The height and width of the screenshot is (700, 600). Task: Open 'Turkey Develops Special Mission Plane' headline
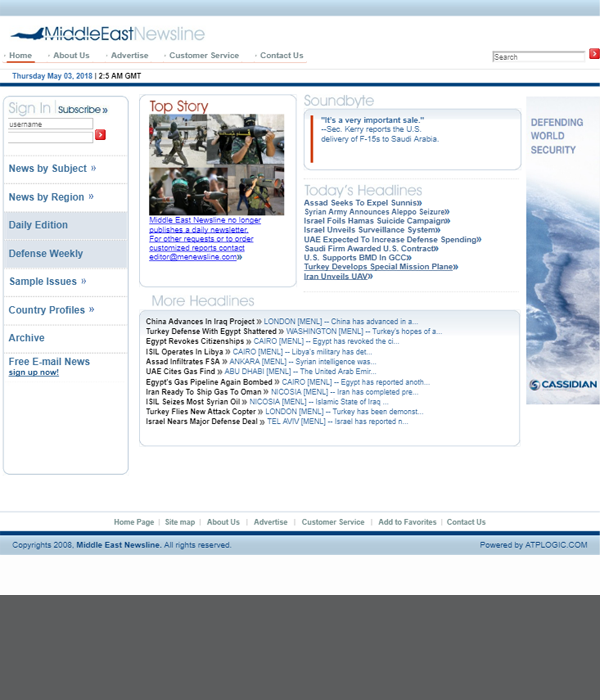(x=381, y=267)
